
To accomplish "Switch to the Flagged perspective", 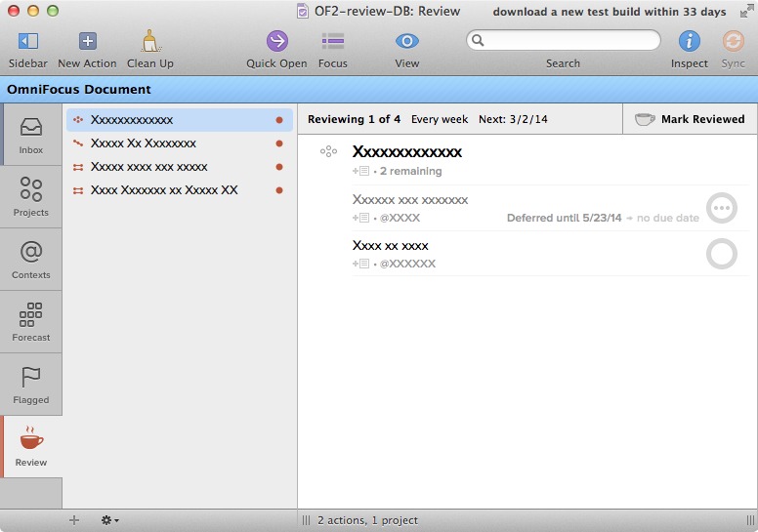I will pos(31,385).
